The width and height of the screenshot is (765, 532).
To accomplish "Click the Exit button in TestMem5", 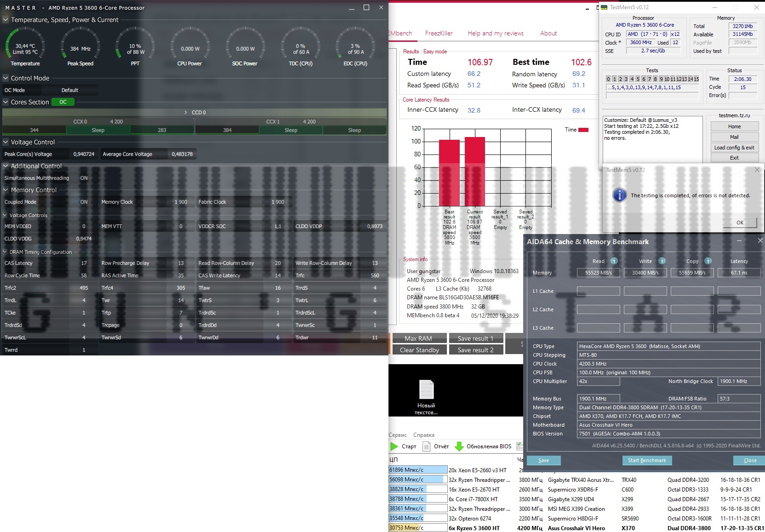I will [x=734, y=158].
